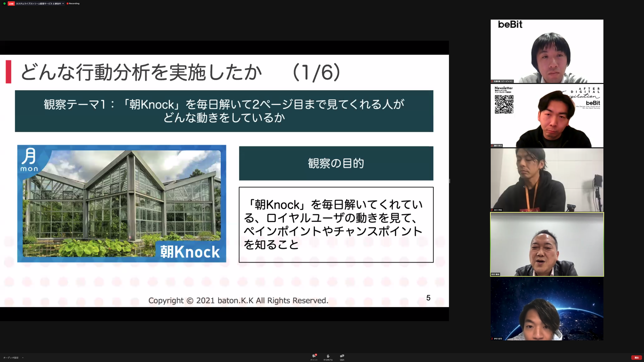Viewport: 644px width, 362px height.
Task: Click the green security shield badge
Action: pyautogui.click(x=4, y=4)
